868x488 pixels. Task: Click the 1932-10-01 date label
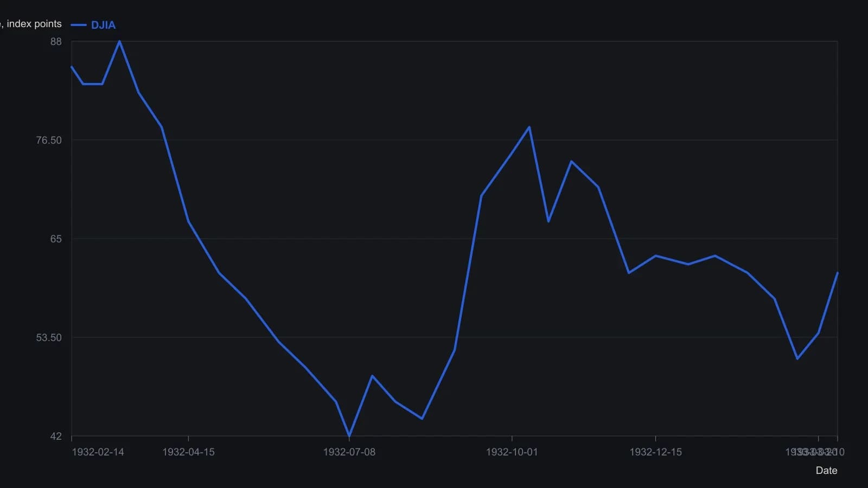tap(512, 452)
